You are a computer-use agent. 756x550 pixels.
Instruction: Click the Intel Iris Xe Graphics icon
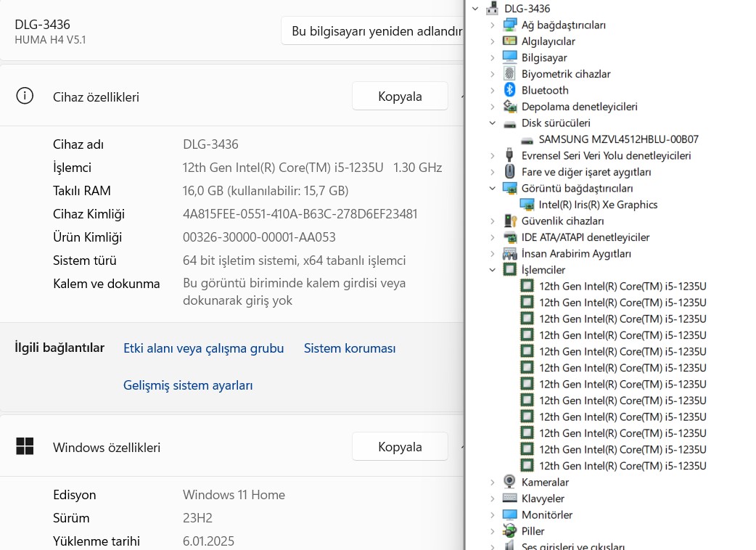coord(527,205)
